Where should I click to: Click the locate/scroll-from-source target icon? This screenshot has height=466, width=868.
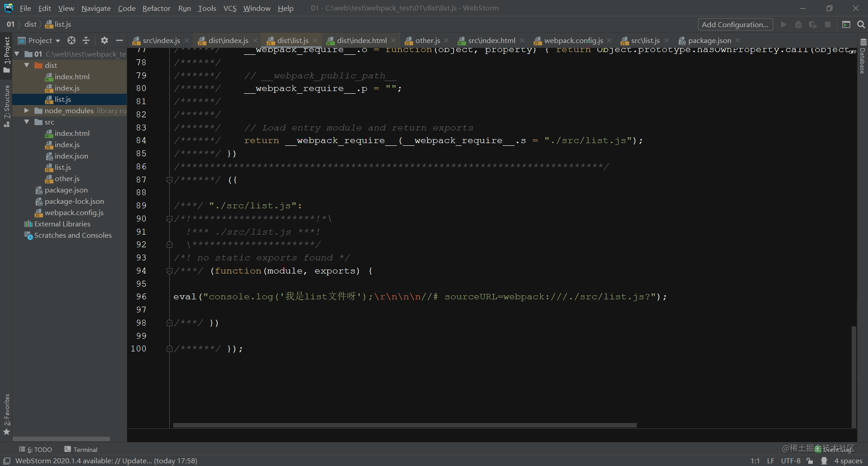(x=72, y=40)
